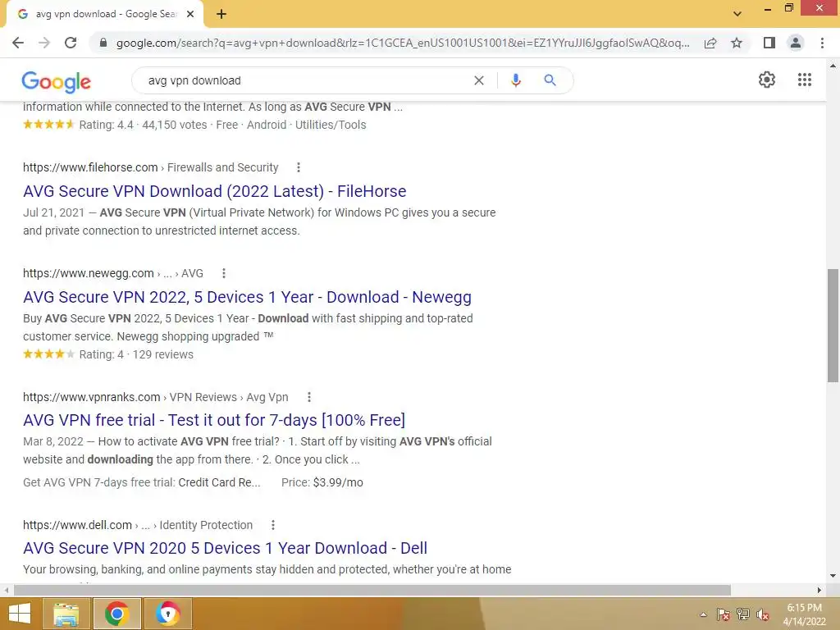Click the 'Price: $3.99/mo' text

[x=322, y=482]
